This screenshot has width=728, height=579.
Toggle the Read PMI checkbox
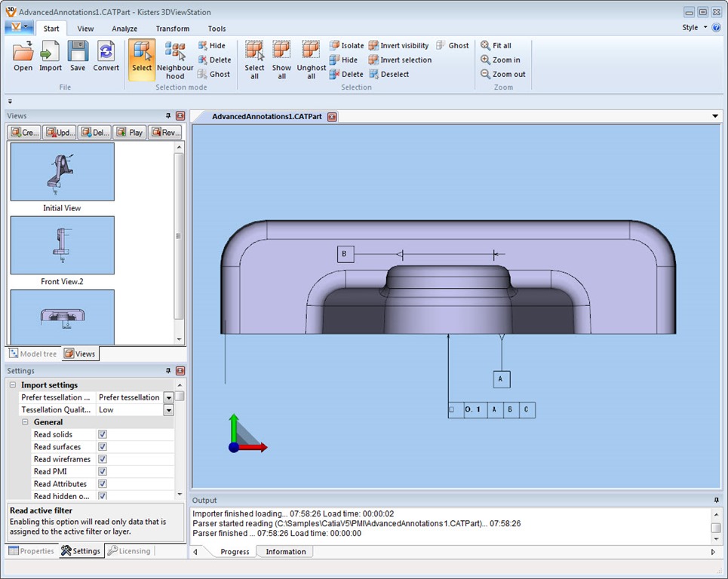(103, 471)
